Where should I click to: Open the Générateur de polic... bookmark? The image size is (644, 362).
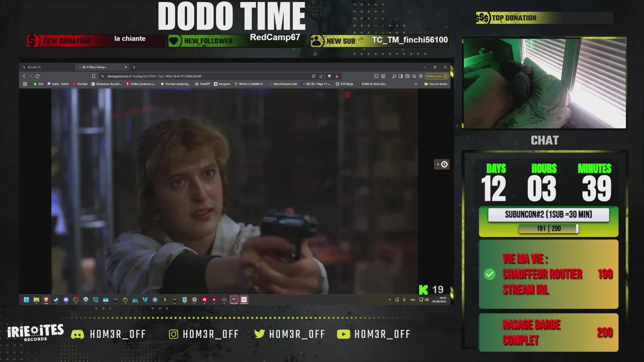[107, 84]
